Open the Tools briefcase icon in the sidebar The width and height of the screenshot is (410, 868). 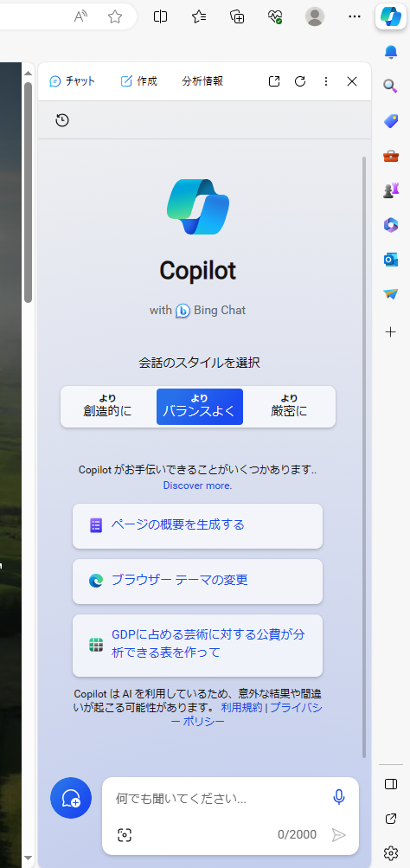coord(391,156)
